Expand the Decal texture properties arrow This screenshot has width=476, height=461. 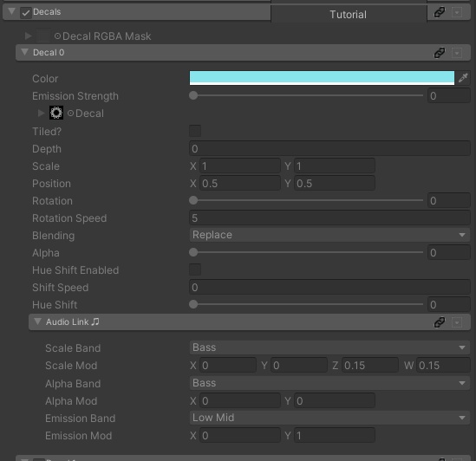tap(42, 114)
